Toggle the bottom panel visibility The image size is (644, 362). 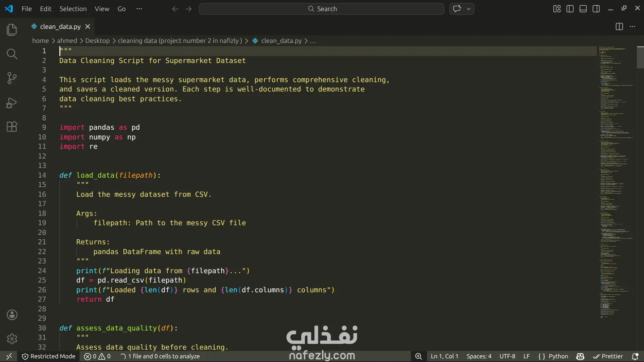pos(583,9)
